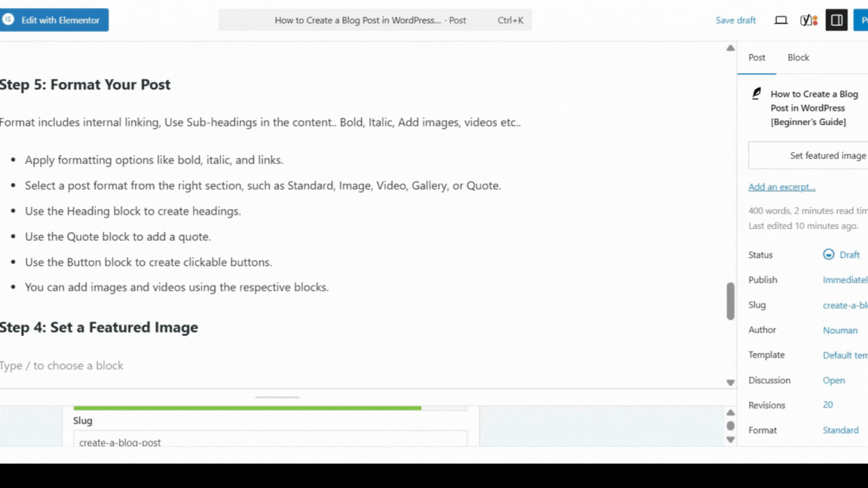
Task: Click bullet 'Use the Quote block to add a quote'
Action: (x=118, y=236)
